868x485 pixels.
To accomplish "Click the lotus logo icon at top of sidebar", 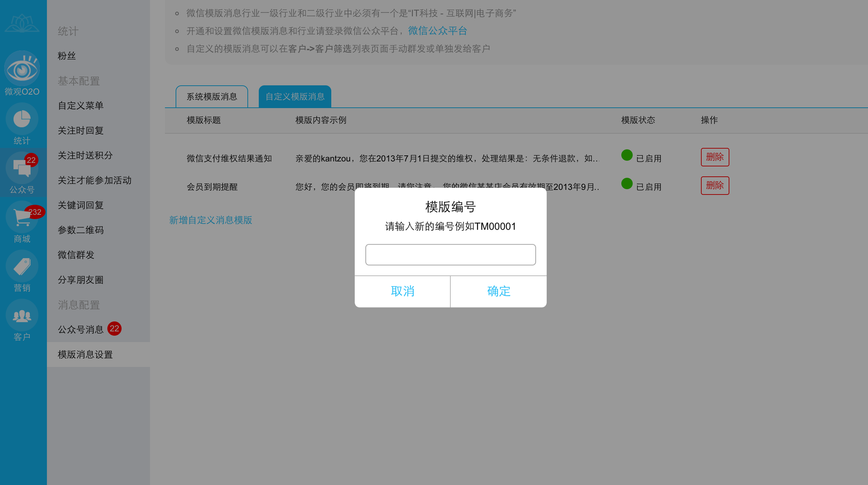I will pyautogui.click(x=22, y=23).
